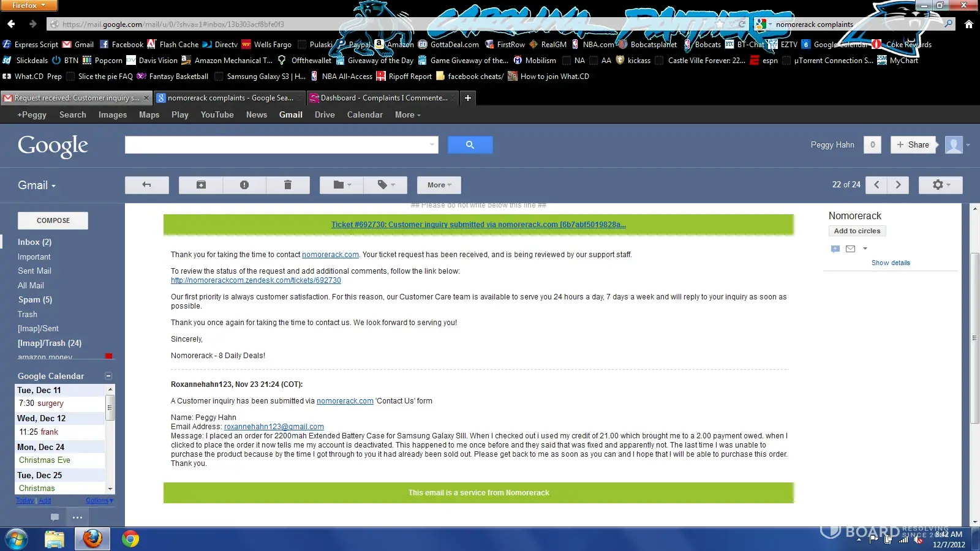Open search options arrow in search box
The height and width of the screenshot is (551, 980).
coord(432,145)
